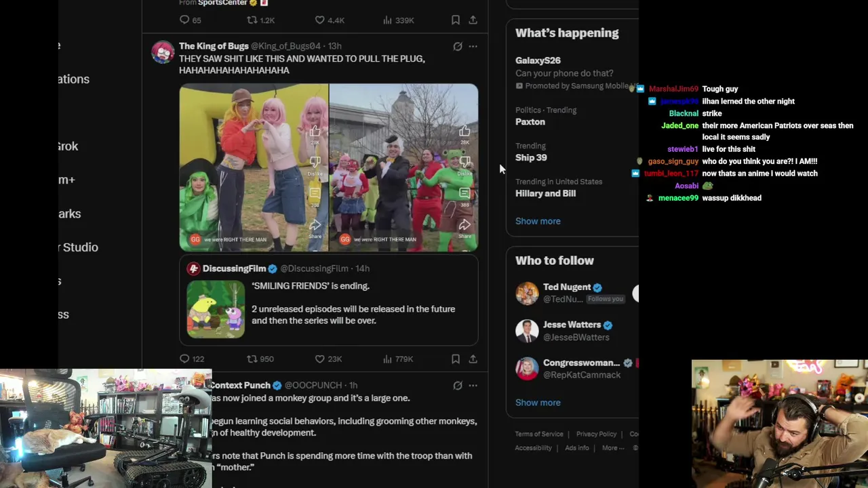Repost the SportsCenter post with 1.2K reposts

[261, 20]
